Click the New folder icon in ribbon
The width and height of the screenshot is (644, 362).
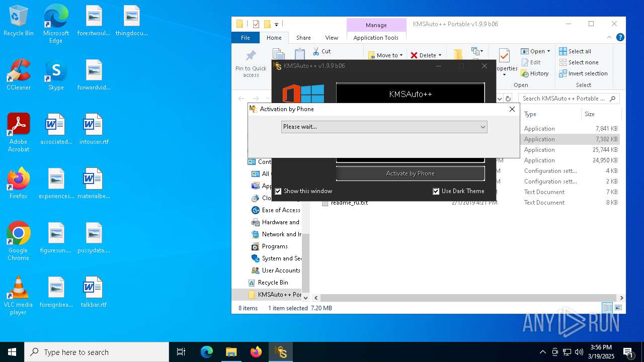tap(458, 55)
